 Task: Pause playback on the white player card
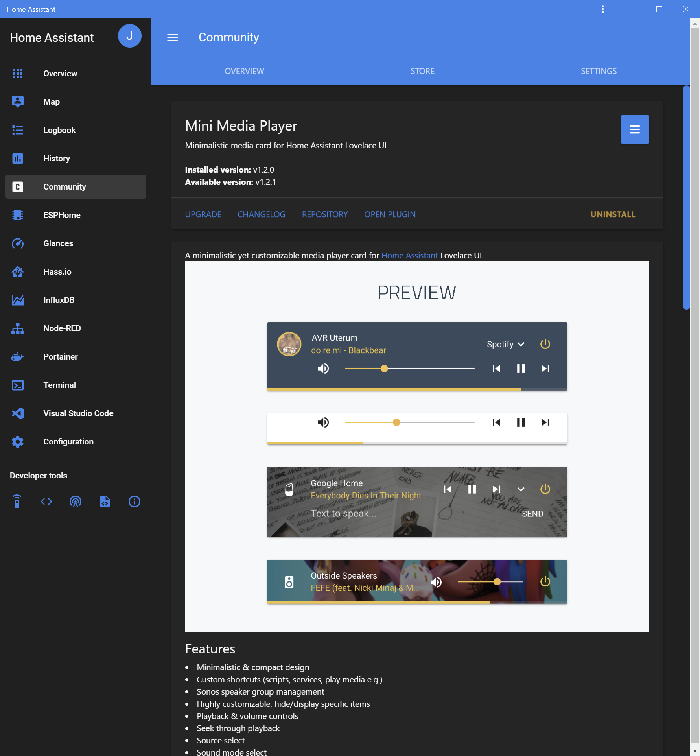(521, 422)
